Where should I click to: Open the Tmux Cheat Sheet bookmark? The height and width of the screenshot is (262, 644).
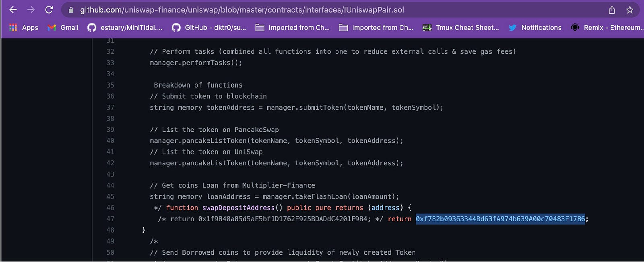[x=460, y=27]
